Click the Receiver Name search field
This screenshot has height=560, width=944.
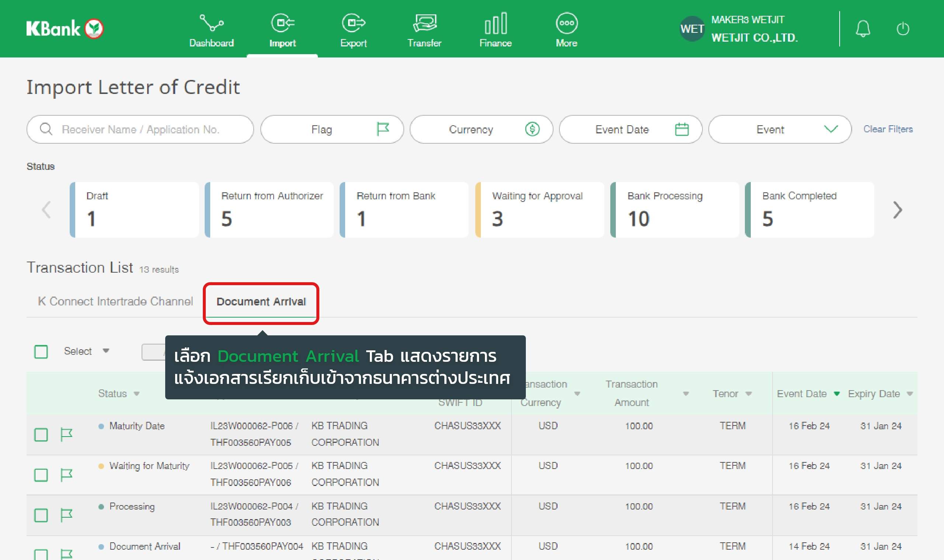[x=140, y=129]
